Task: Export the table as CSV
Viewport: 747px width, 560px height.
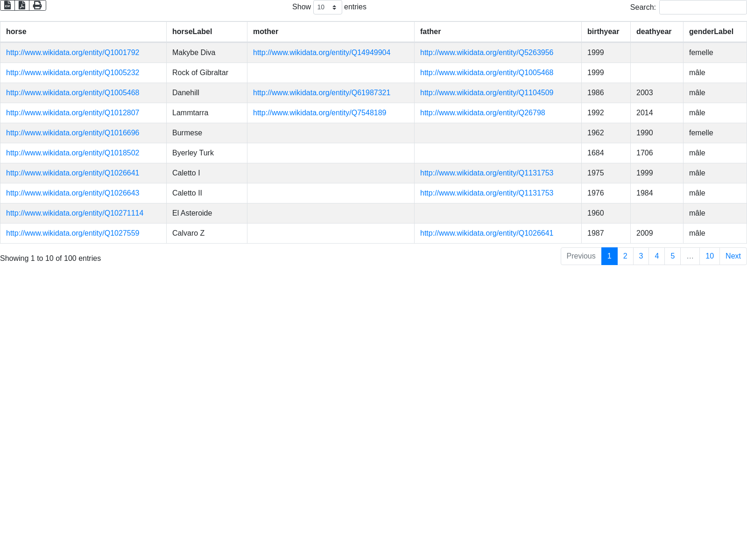Action: click(x=7, y=6)
